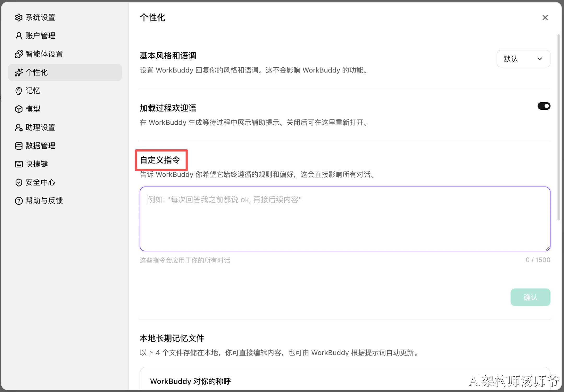564x392 pixels.
Task: Close the 个性化 settings dialog
Action: (545, 17)
